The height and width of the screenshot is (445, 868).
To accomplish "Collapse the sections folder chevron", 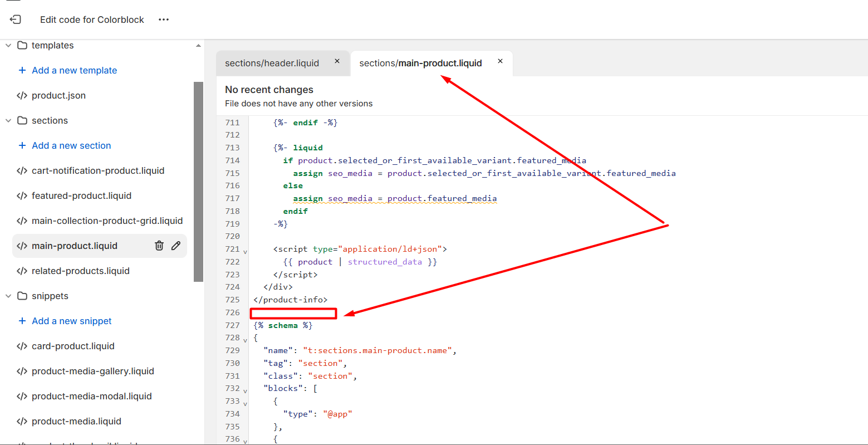I will point(8,120).
